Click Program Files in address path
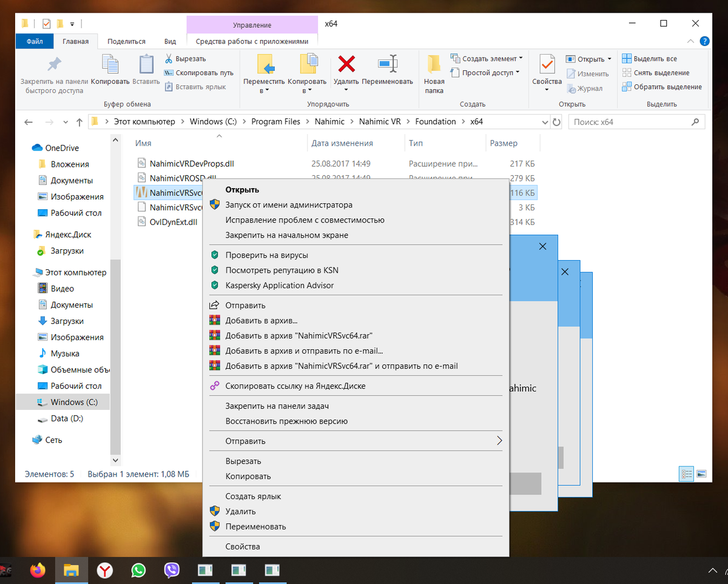This screenshot has width=728, height=584. tap(275, 121)
